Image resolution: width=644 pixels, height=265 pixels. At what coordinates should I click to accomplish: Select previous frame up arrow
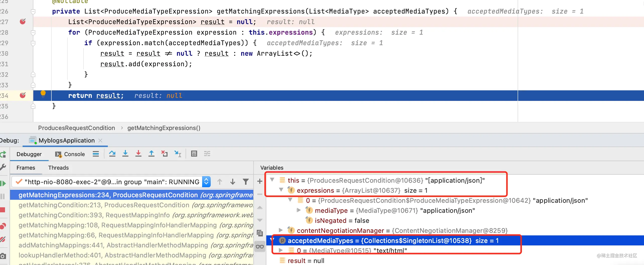coord(220,182)
